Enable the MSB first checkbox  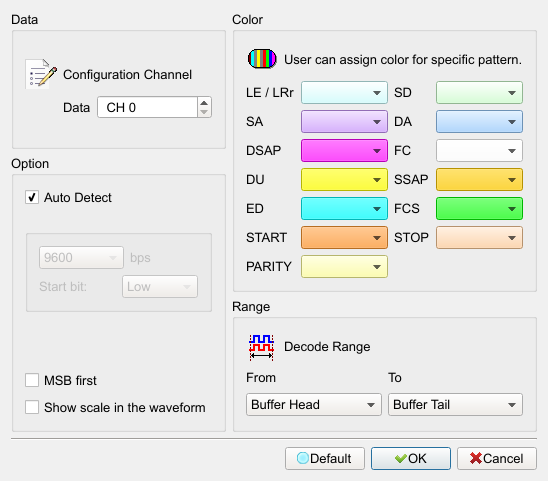32,380
